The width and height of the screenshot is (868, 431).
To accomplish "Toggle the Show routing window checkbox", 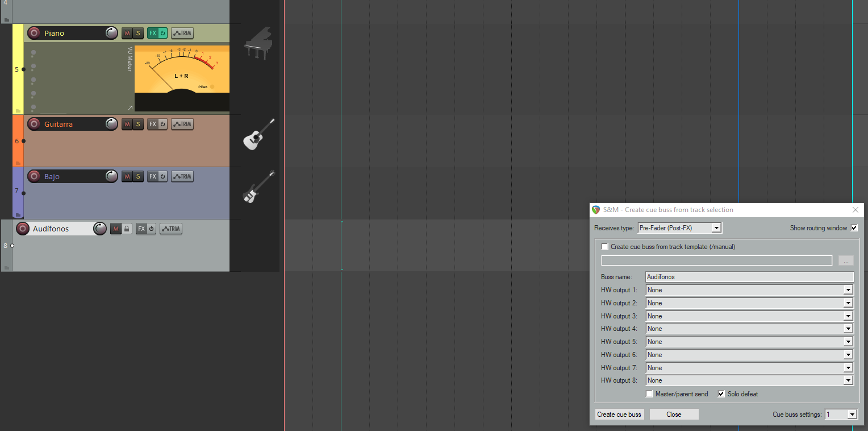I will (854, 228).
